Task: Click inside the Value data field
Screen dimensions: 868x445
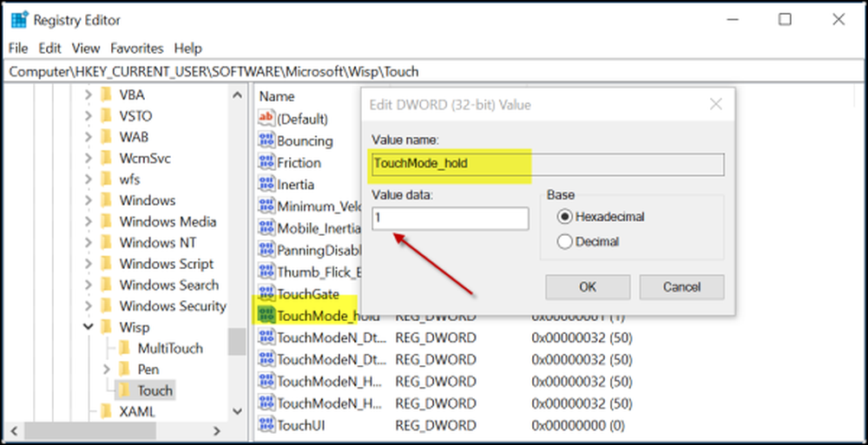Action: point(450,218)
